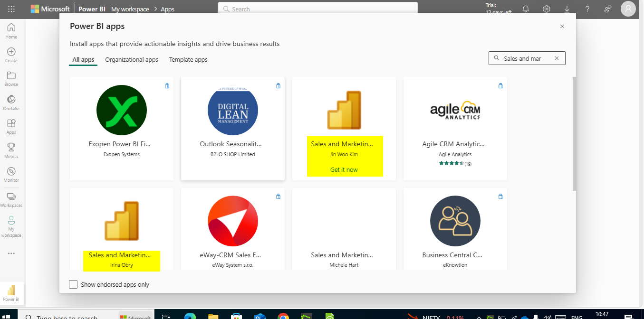Click the Trial days left indicator

[x=498, y=9]
